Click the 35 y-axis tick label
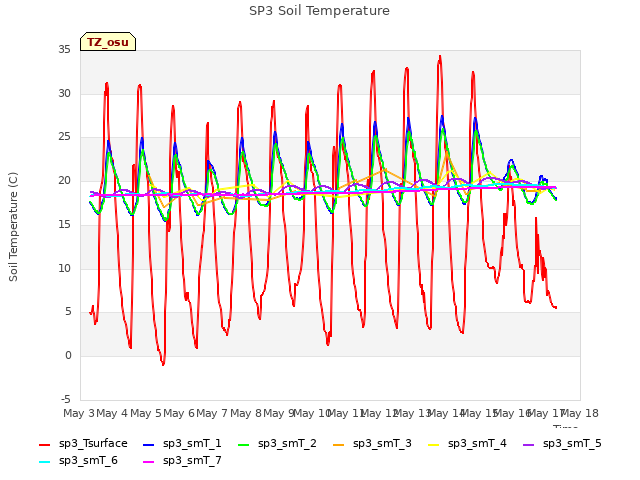Screen dimensions: 640x480 tap(64, 50)
